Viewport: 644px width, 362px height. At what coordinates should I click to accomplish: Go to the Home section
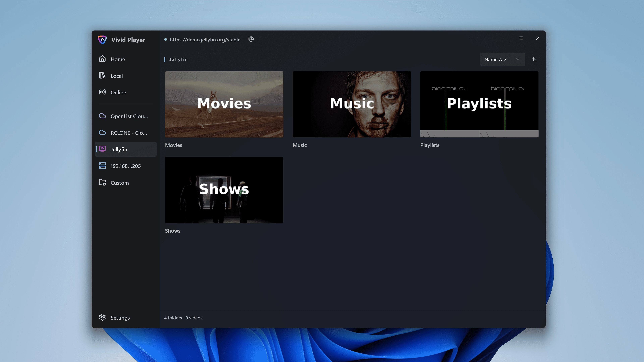[126, 59]
